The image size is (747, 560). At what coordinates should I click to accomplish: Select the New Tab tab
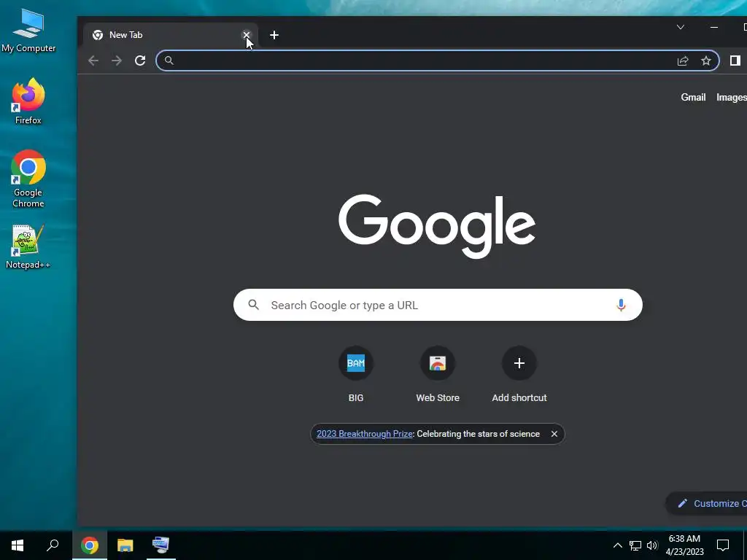171,35
